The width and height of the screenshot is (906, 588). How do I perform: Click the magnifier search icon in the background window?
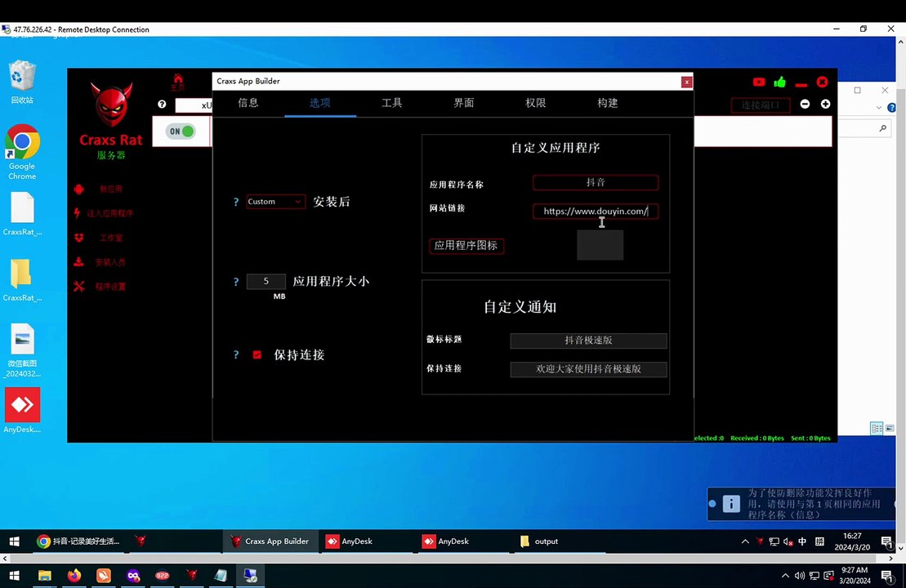(x=882, y=128)
